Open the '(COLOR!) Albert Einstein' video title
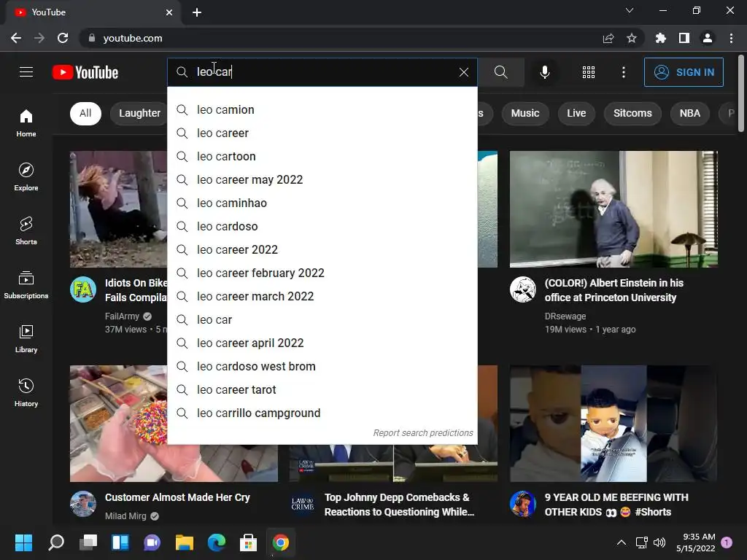Screen dimensions: 747x560 click(x=614, y=290)
